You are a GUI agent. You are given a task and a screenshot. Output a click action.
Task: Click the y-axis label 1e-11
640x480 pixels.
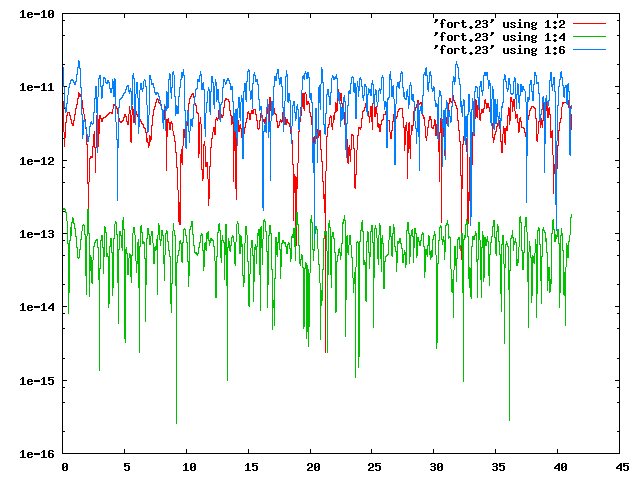tap(37, 87)
